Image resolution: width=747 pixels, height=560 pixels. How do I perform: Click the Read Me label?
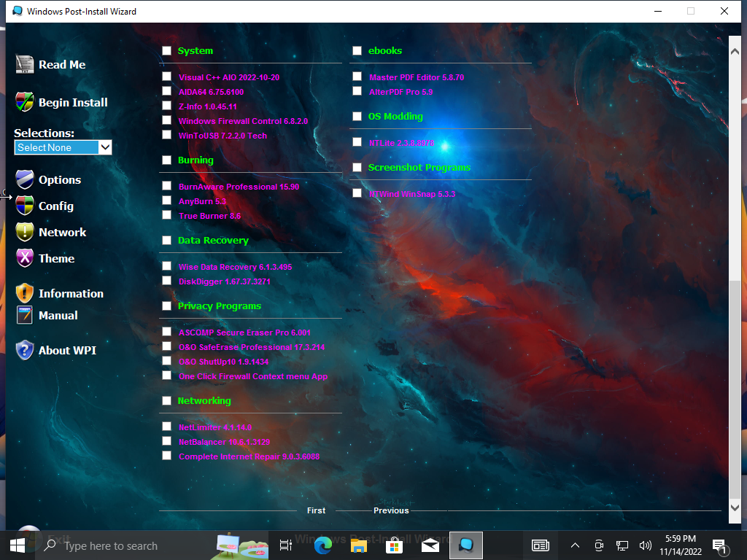[x=62, y=65]
